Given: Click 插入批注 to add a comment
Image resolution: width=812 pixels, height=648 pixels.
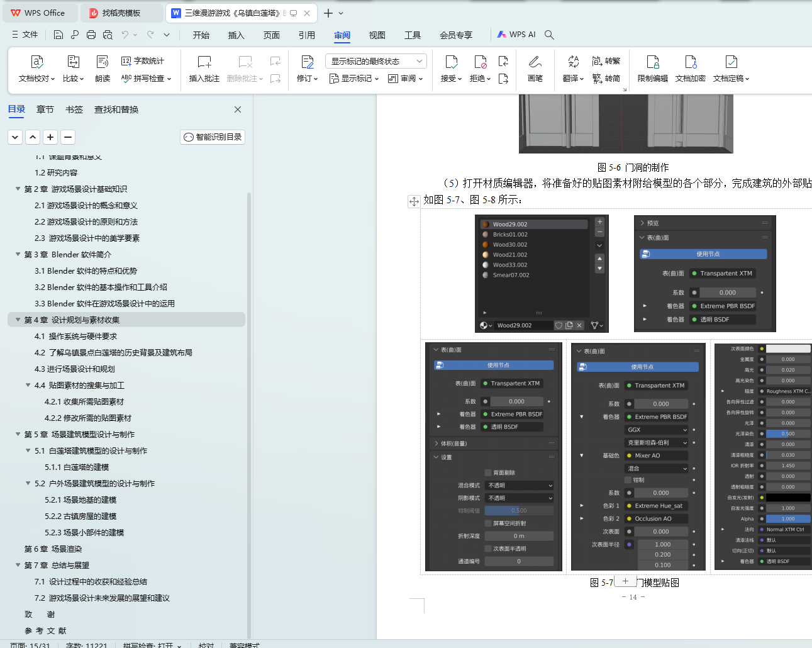Looking at the screenshot, I should click(x=204, y=62).
